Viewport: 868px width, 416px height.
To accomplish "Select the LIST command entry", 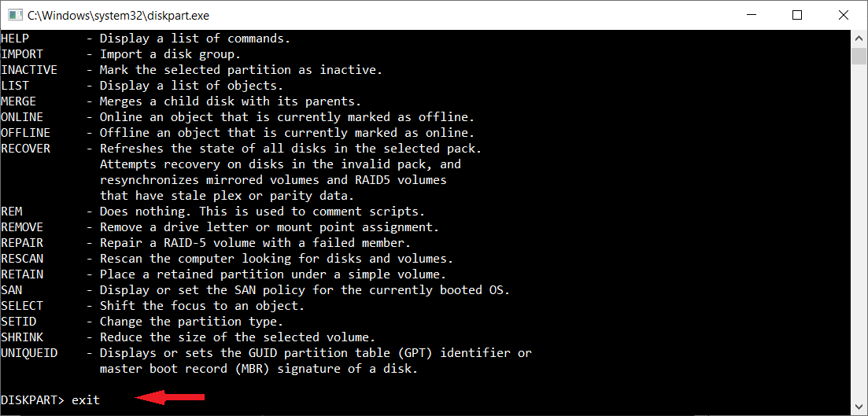I will click(x=15, y=86).
